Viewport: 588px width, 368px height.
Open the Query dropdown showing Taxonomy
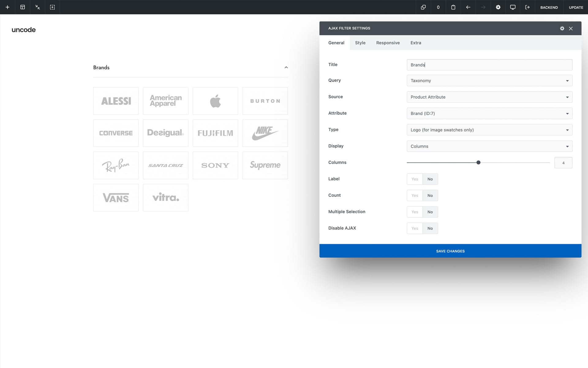point(489,81)
